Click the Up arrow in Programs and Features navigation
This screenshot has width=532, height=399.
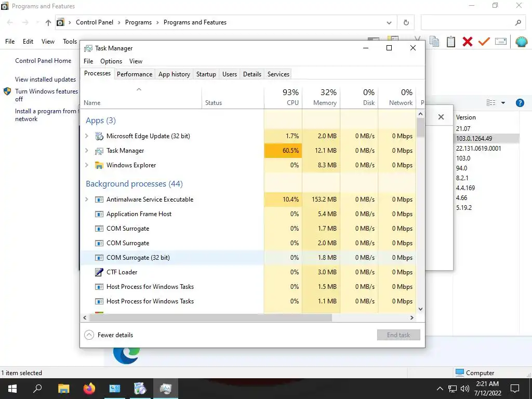click(48, 22)
